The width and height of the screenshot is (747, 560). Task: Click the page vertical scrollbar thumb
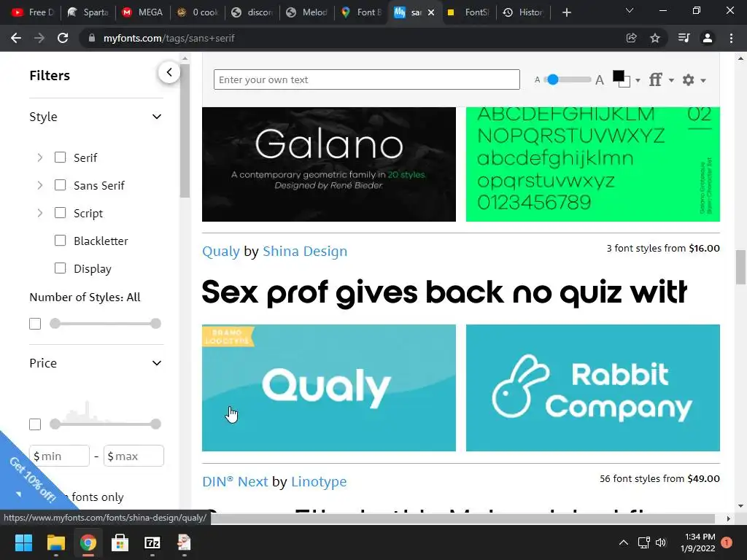740,267
